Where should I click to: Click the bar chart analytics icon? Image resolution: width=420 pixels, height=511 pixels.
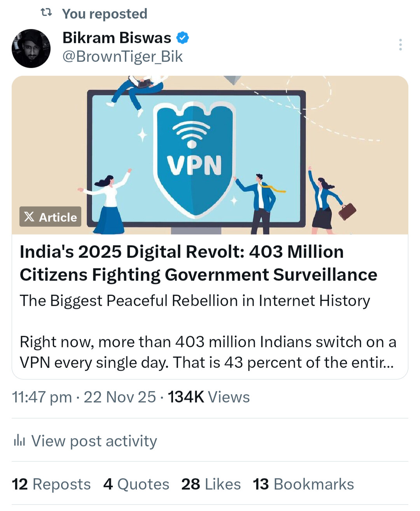[19, 441]
